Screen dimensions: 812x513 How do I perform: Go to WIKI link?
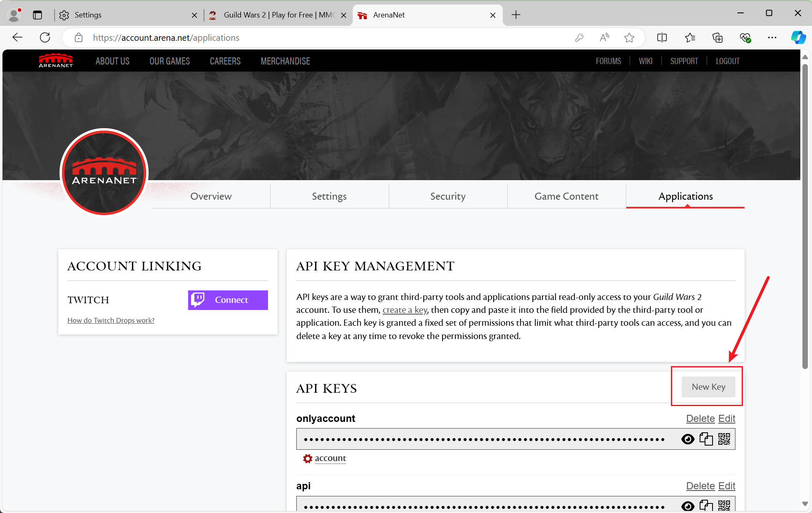[646, 61]
